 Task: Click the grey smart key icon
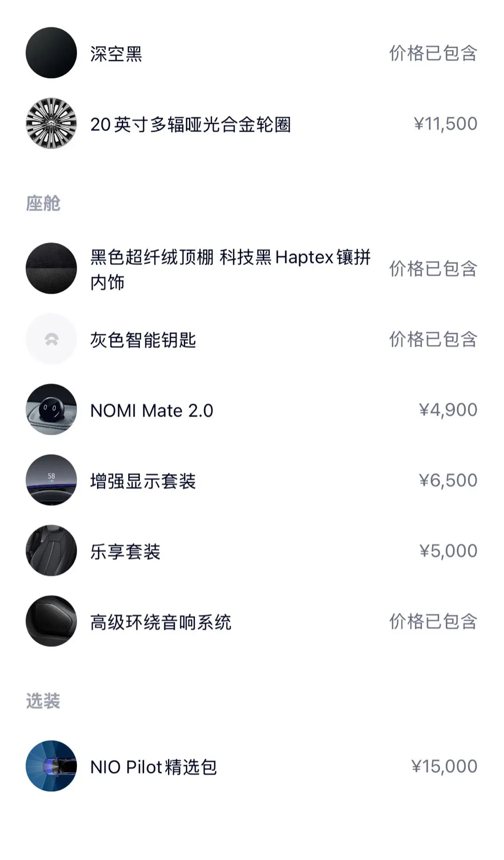click(51, 339)
